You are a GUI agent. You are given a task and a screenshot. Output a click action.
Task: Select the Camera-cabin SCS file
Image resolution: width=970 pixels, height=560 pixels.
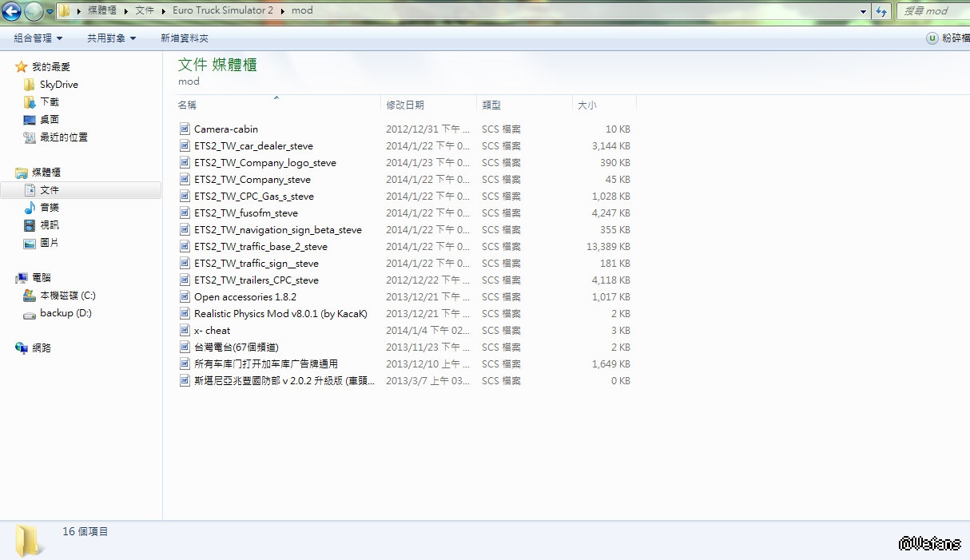[x=225, y=129]
